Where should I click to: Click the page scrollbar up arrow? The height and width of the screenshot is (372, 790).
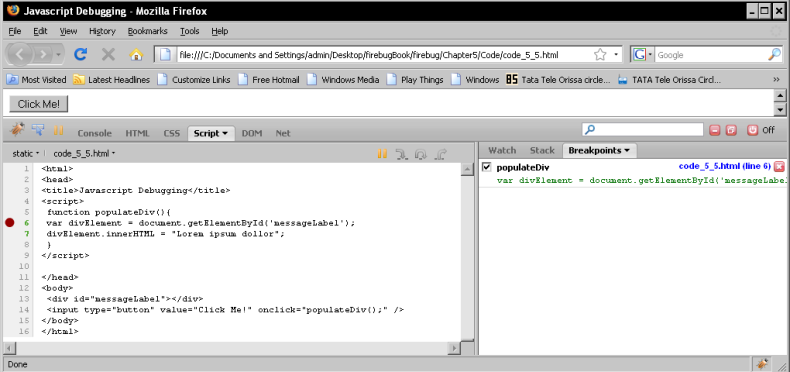coord(779,96)
